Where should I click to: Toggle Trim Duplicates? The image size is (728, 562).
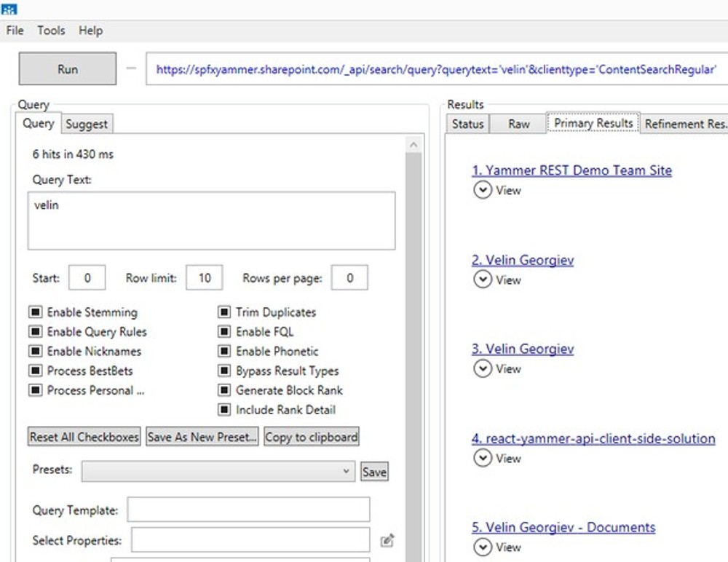[224, 312]
